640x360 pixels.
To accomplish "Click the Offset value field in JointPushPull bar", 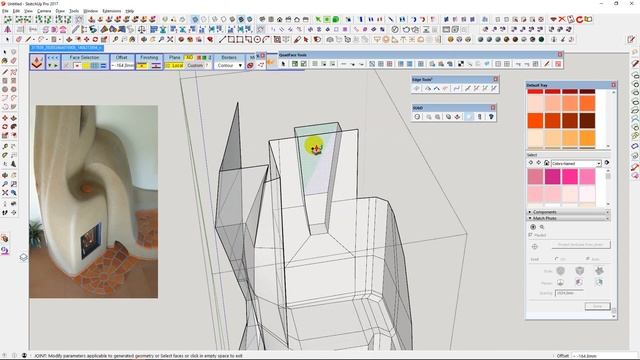I will (x=123, y=65).
